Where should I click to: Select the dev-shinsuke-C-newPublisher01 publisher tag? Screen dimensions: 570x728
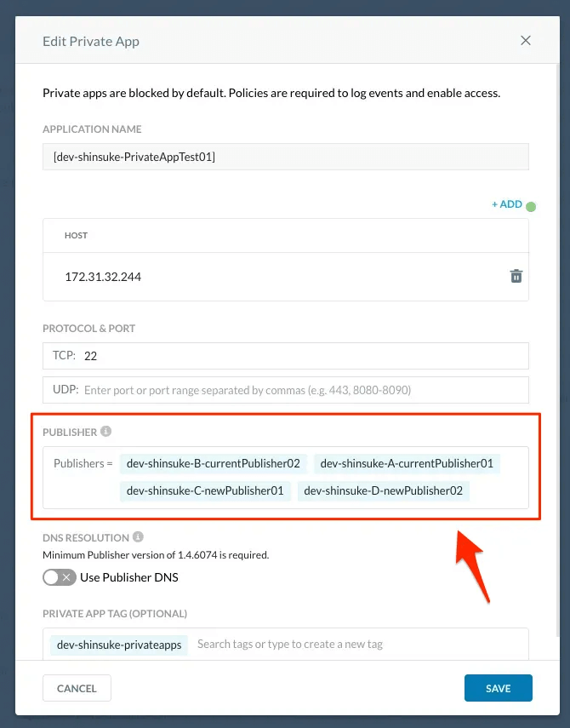click(x=205, y=490)
